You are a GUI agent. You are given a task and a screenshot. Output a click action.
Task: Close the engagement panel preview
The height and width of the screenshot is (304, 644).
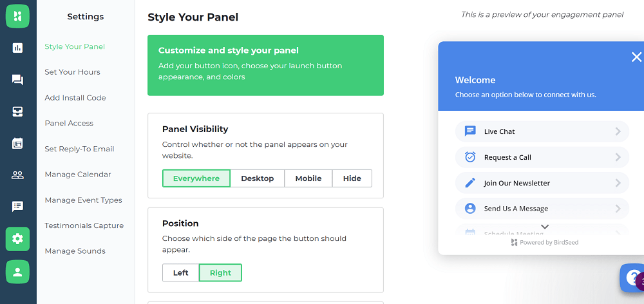pos(636,57)
